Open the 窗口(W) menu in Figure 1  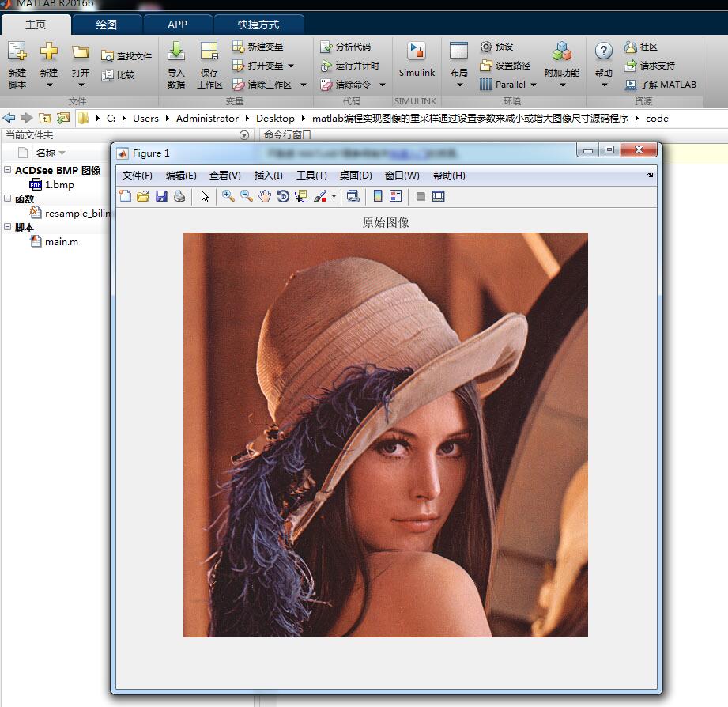(402, 176)
